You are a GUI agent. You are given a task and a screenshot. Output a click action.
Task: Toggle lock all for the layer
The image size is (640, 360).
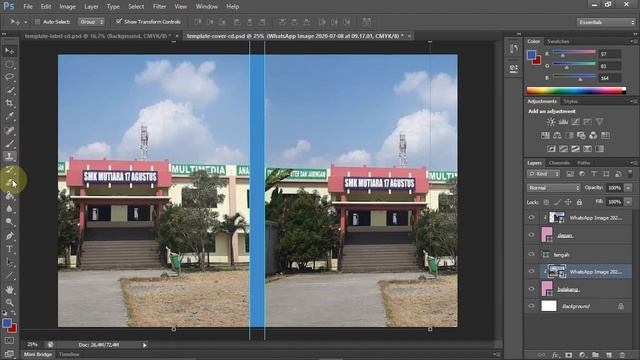(x=579, y=202)
